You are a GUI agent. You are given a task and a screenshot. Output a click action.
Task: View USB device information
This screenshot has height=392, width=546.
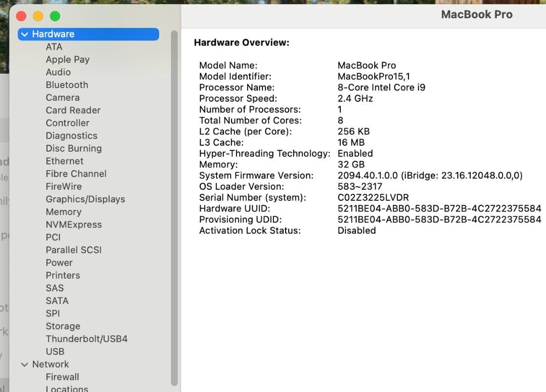tap(55, 352)
